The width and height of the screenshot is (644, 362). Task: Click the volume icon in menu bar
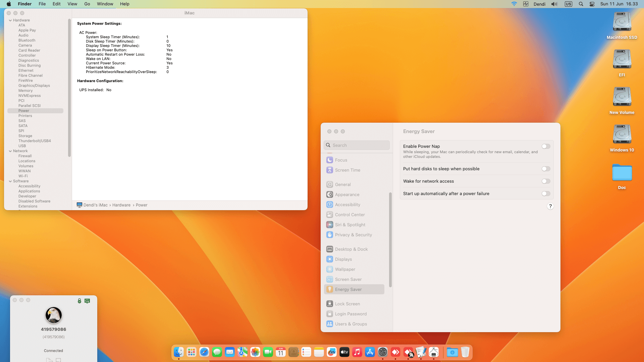[554, 4]
